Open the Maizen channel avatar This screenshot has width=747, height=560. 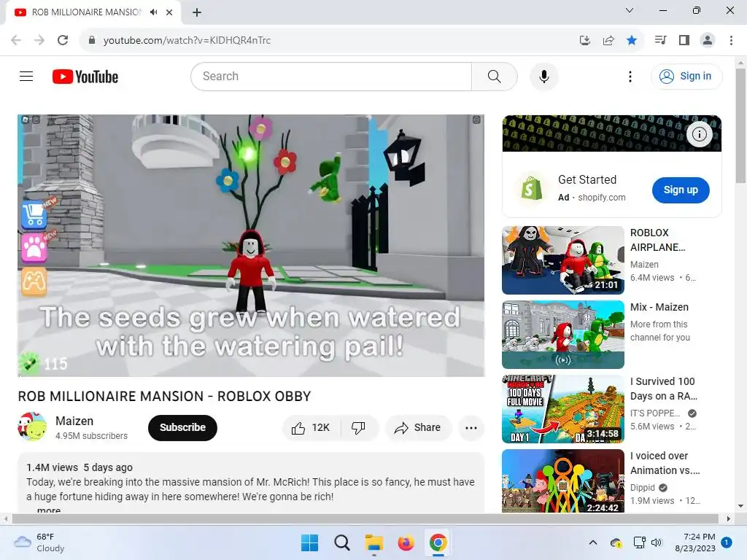(32, 427)
